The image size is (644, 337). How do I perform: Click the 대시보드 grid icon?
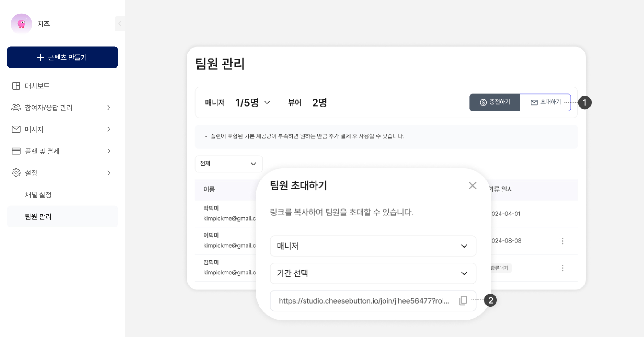click(16, 86)
